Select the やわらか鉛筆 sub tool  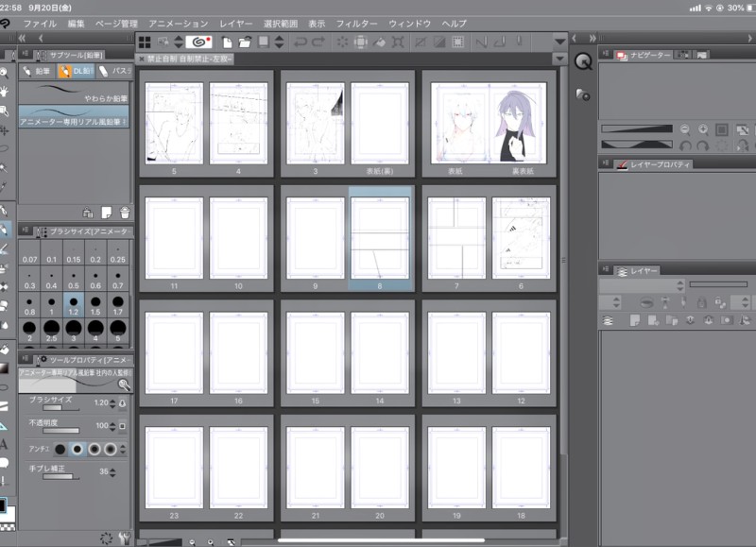pos(74,93)
